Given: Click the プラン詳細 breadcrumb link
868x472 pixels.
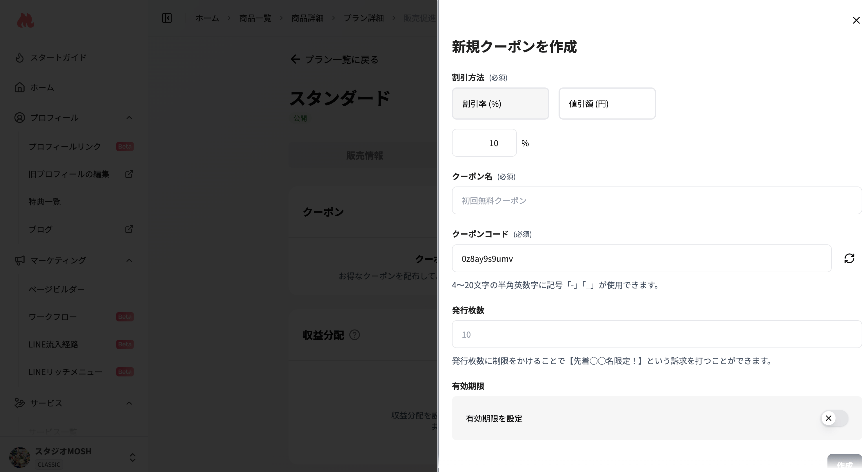Looking at the screenshot, I should 364,18.
